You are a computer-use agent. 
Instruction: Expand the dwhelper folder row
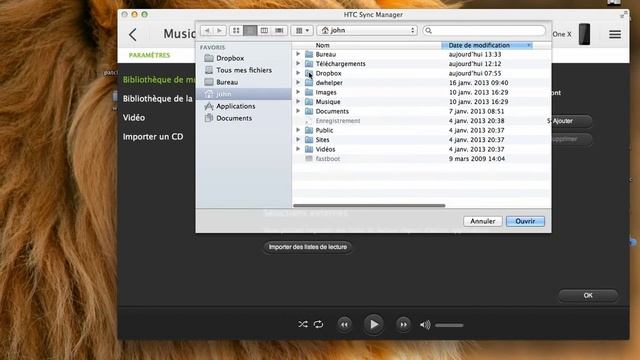pos(298,82)
